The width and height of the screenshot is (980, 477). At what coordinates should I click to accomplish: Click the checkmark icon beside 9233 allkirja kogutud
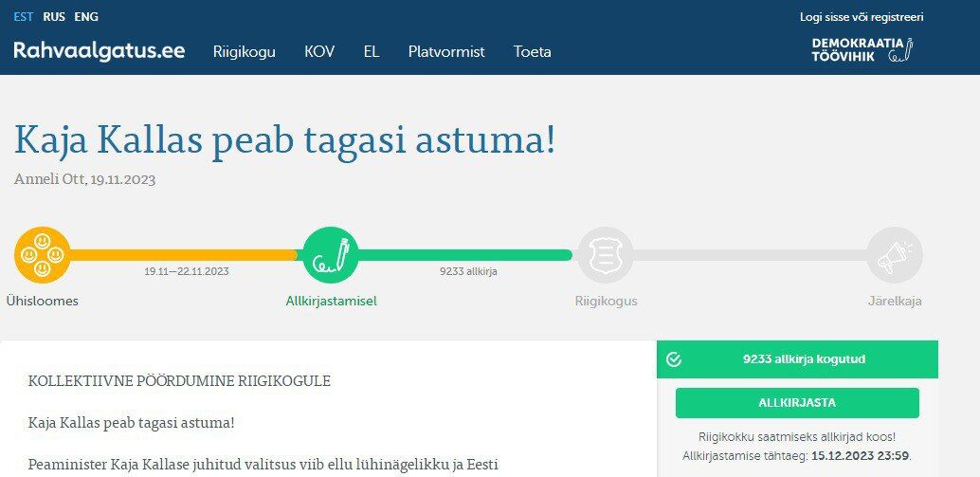pyautogui.click(x=674, y=359)
